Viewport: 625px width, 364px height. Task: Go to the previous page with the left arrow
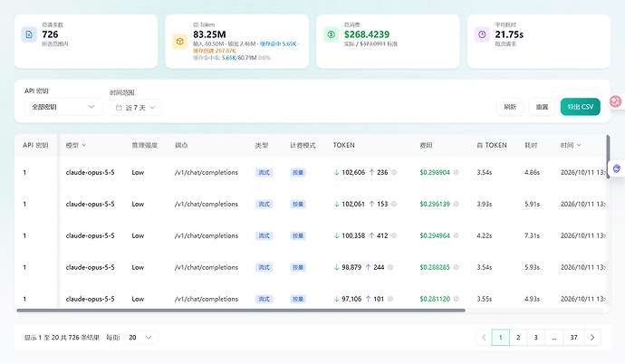point(484,338)
